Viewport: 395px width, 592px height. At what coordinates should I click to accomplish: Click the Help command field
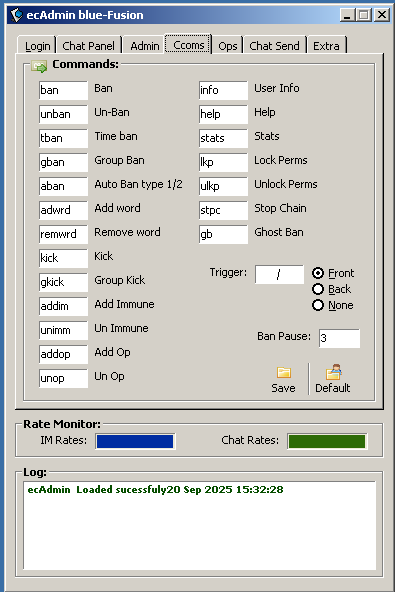coord(224,114)
